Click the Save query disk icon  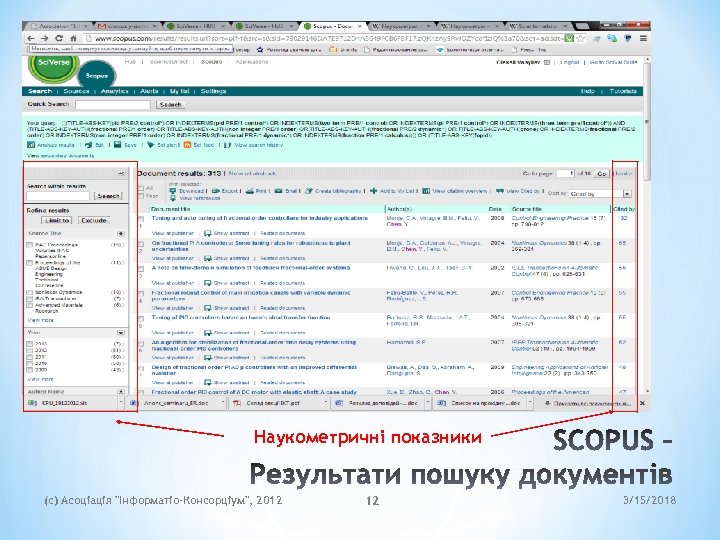[x=118, y=145]
